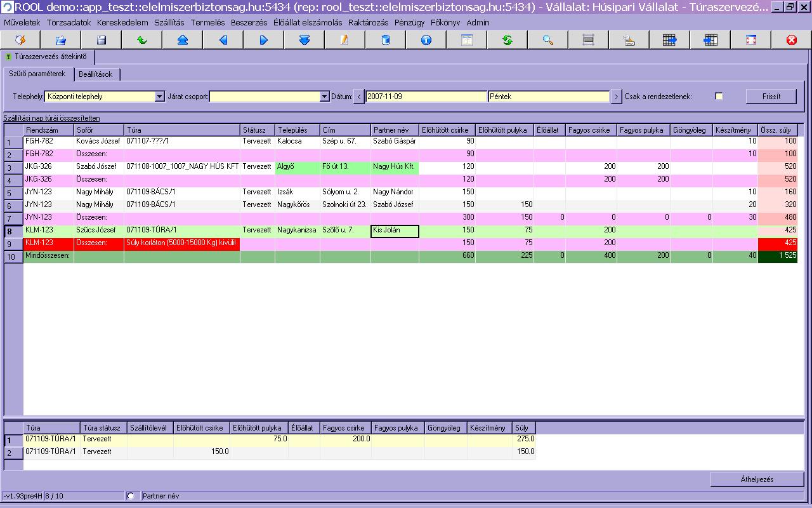Expand the Járat csoport dropdown

(324, 97)
